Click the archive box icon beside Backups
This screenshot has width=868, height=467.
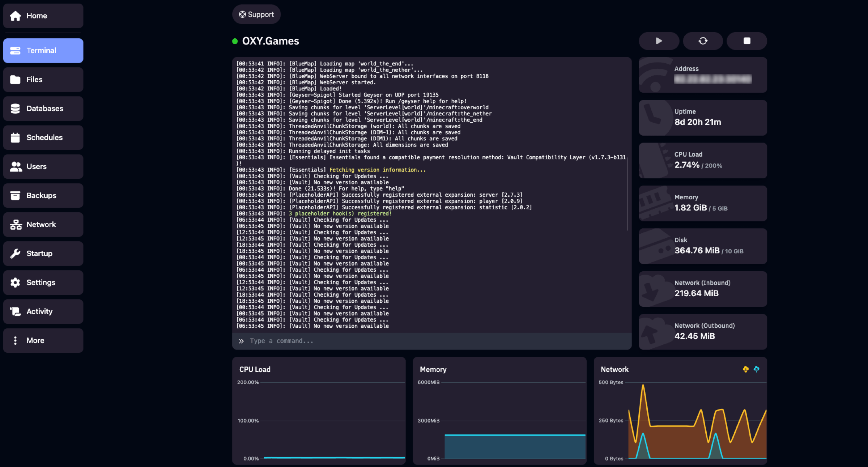coord(15,195)
